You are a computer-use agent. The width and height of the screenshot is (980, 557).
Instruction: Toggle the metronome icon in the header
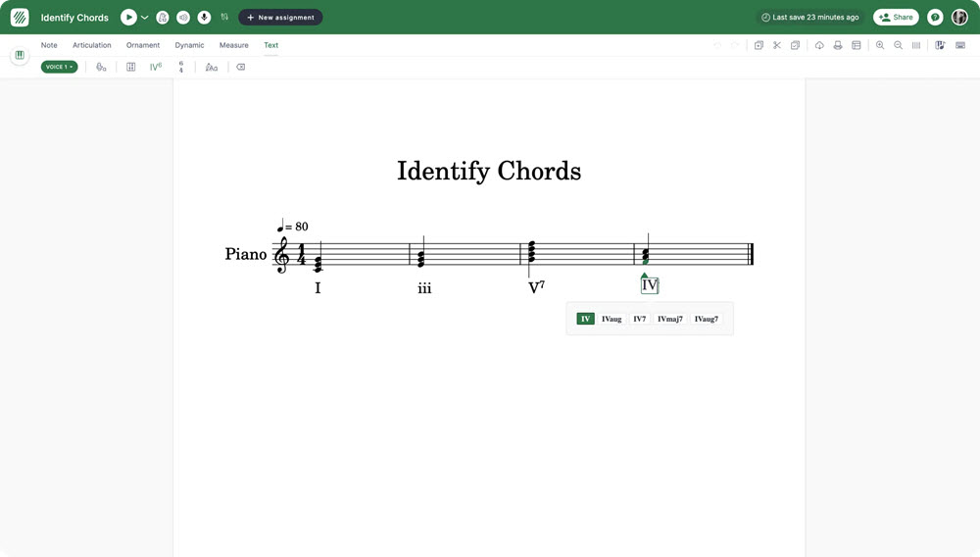click(163, 18)
